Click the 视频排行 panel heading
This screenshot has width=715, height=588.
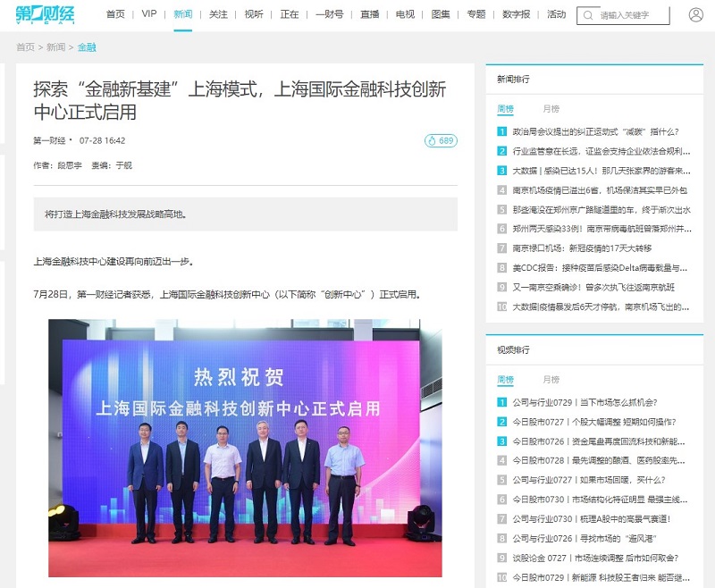(x=513, y=350)
